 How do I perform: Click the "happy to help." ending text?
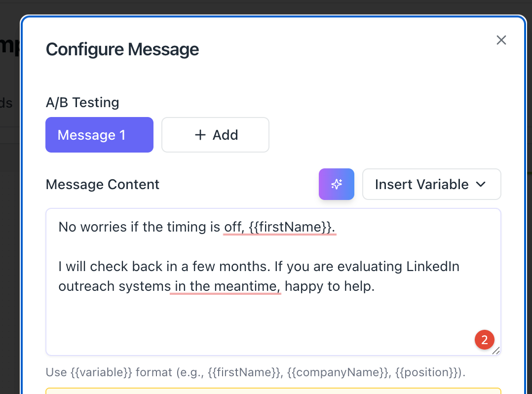(330, 286)
